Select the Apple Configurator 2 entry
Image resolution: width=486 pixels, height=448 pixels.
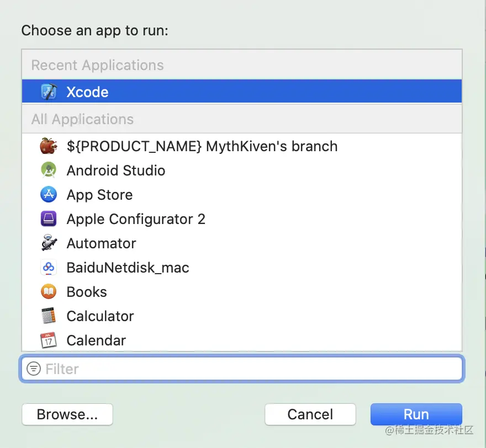tap(242, 218)
